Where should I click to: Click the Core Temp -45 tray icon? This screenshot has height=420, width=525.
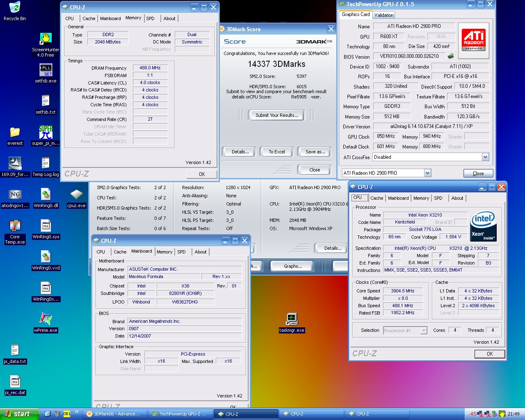click(x=473, y=414)
